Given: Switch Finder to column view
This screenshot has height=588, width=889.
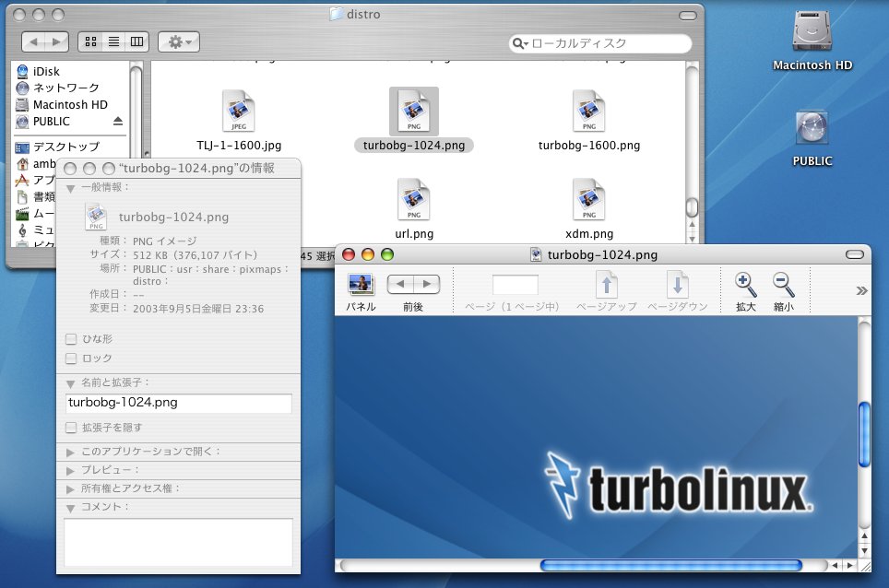Looking at the screenshot, I should [x=137, y=41].
